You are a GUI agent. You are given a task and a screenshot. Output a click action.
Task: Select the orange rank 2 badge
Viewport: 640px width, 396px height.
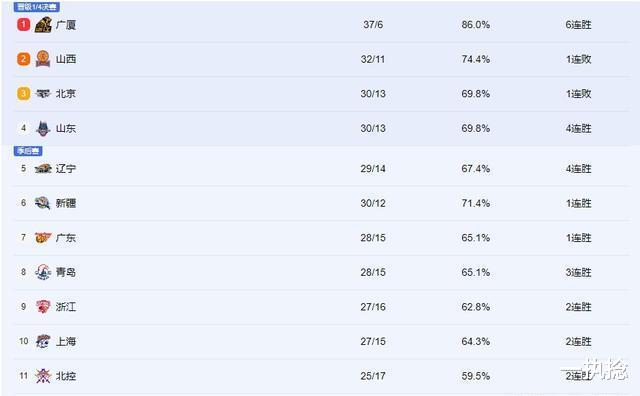point(23,59)
